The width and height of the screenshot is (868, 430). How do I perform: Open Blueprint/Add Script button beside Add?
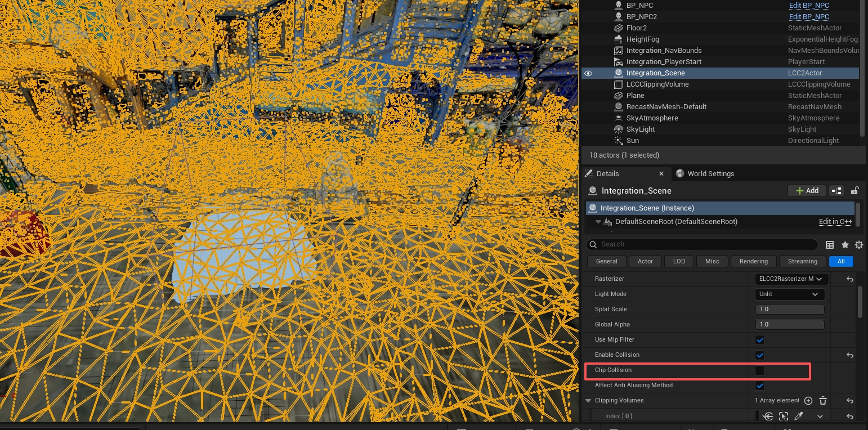836,191
